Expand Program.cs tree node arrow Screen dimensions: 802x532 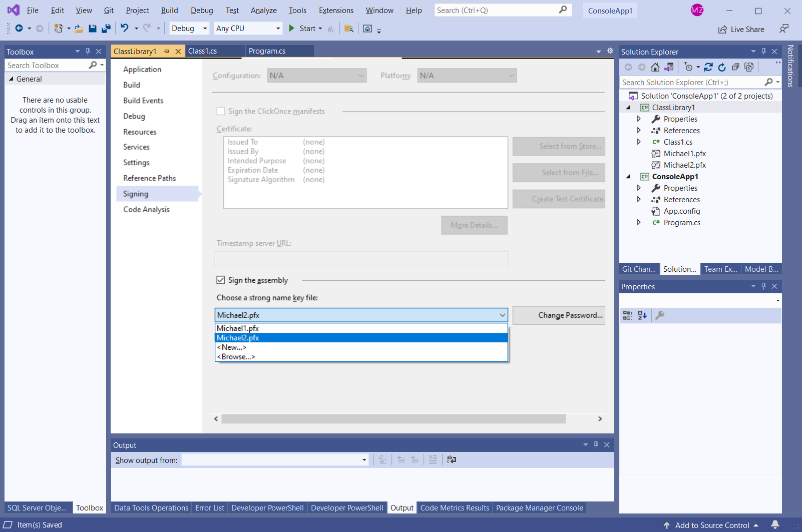639,223
